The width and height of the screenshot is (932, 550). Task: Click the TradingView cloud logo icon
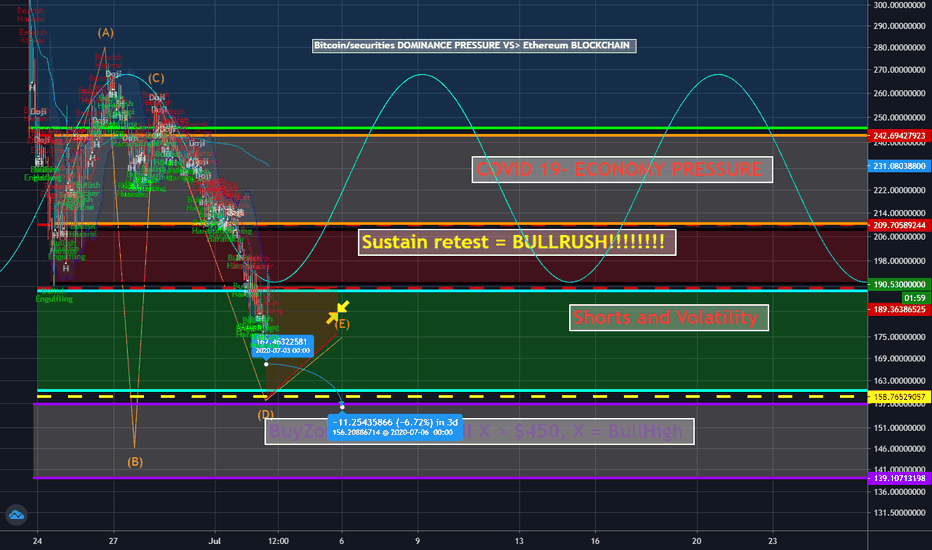click(x=16, y=514)
